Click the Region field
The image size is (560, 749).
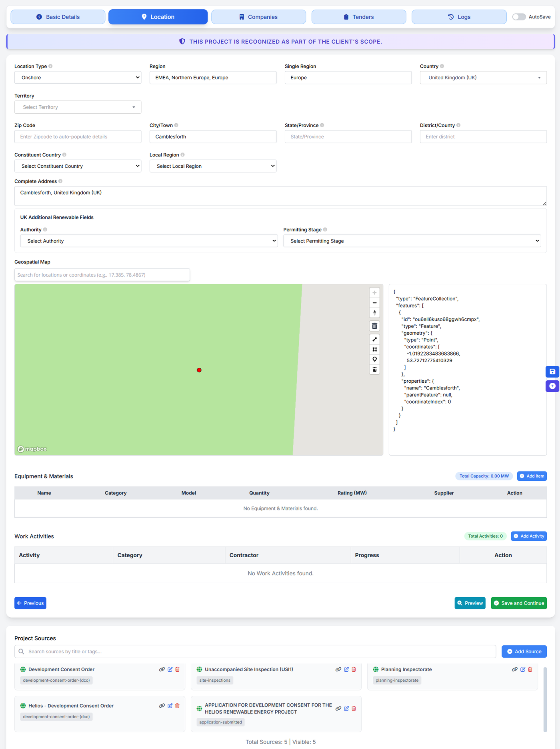click(x=213, y=78)
